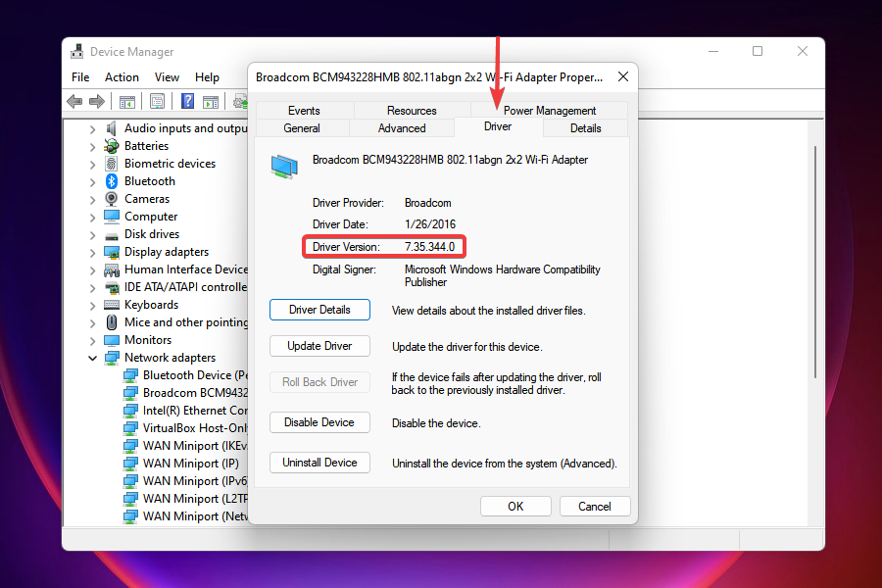Viewport: 882px width, 588px height.
Task: Open the Help icon in the toolbar
Action: [186, 101]
